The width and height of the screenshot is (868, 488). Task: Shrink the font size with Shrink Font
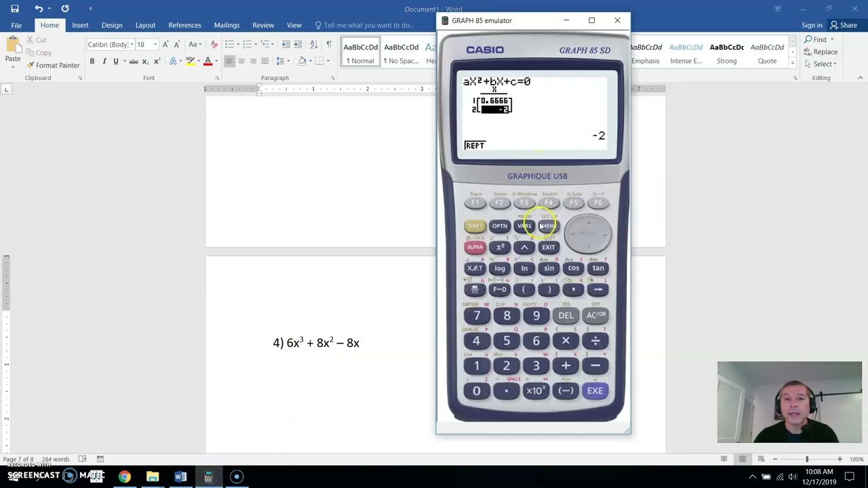click(x=176, y=44)
